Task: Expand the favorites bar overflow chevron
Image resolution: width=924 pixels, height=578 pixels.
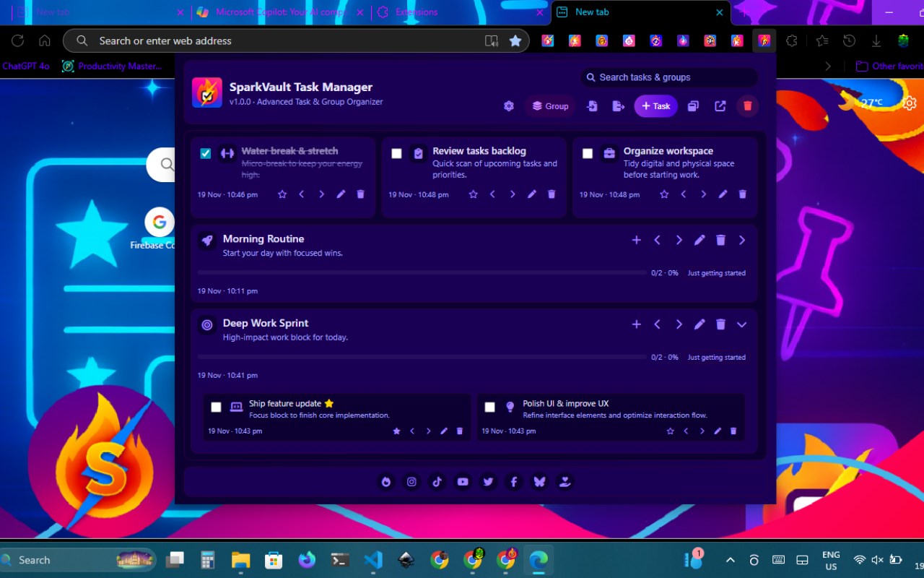Action: 828,66
